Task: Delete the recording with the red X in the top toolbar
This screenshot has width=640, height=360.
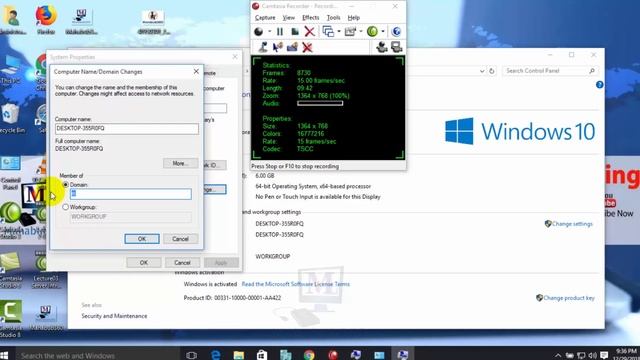Action: click(310, 31)
